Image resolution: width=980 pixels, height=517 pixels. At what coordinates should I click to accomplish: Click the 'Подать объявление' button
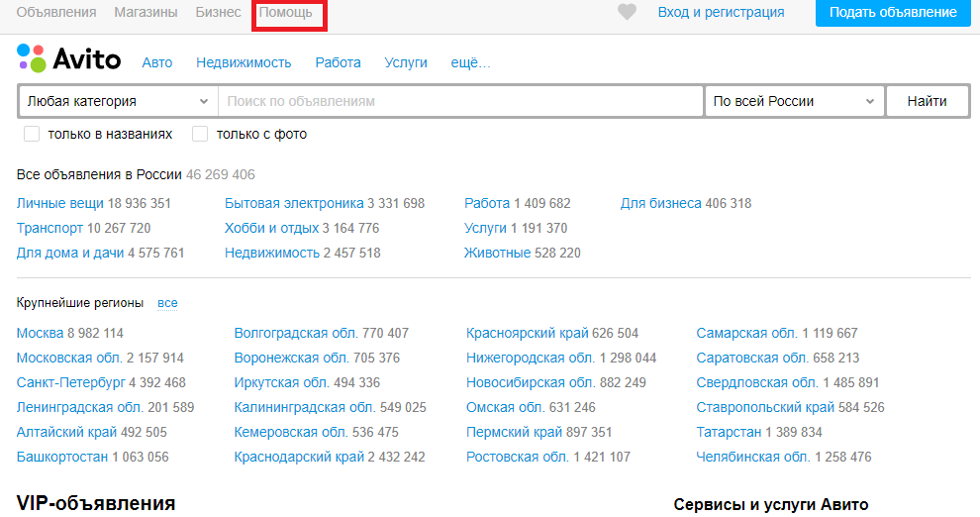tap(893, 13)
